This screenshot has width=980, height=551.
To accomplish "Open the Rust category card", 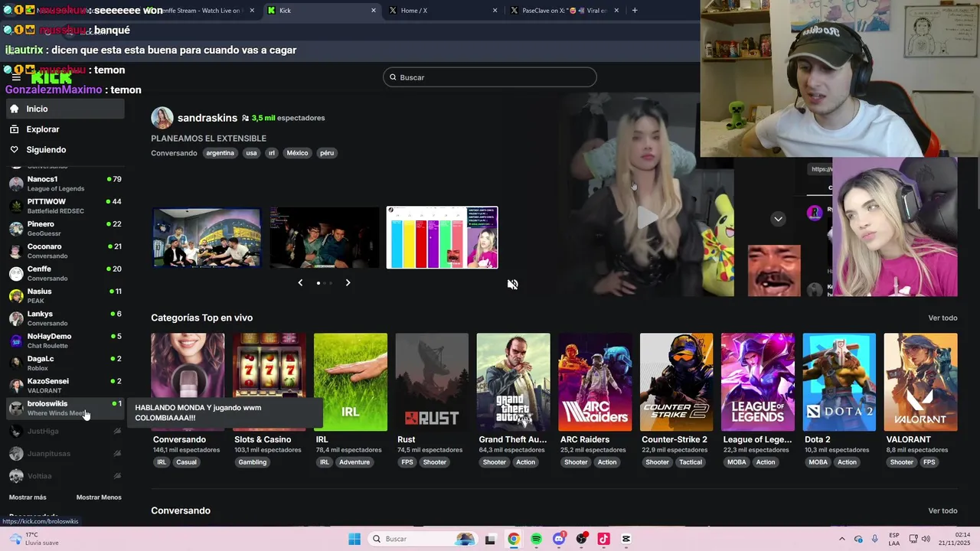I will pos(432,382).
